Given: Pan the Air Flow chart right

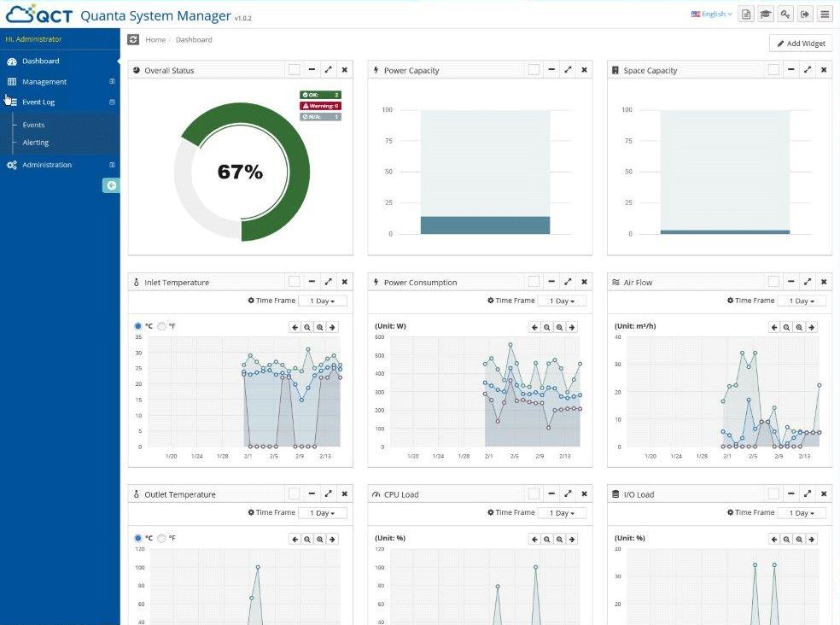Looking at the screenshot, I should [x=812, y=327].
